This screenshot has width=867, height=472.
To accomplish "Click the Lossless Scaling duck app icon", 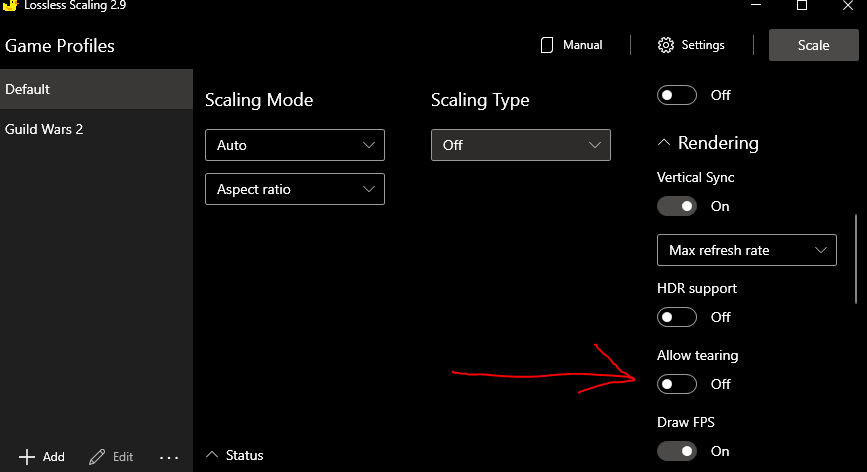I will point(11,5).
